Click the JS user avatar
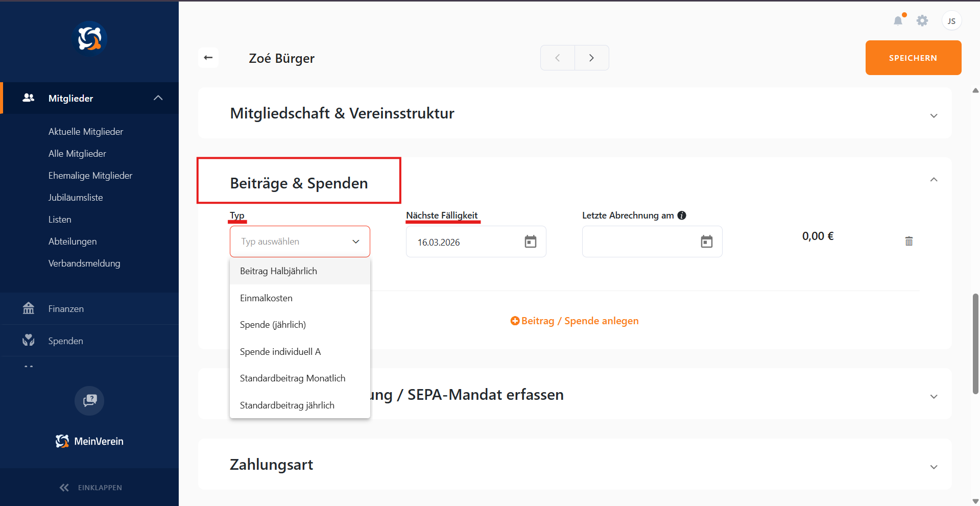Viewport: 980px width, 506px height. (951, 21)
